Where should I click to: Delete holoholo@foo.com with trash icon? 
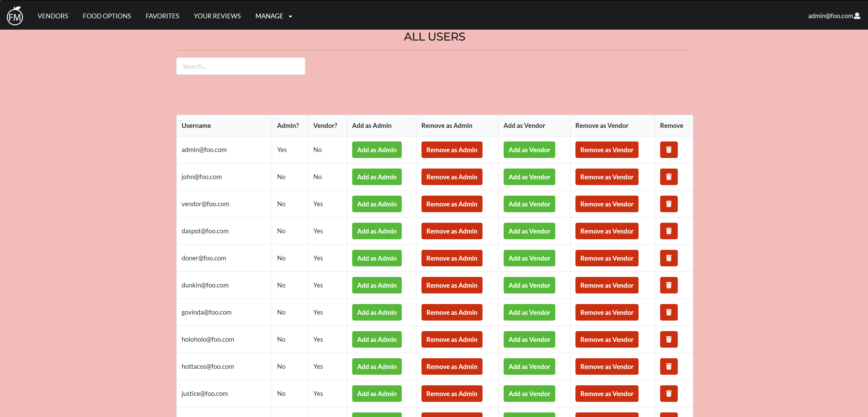[x=669, y=339]
